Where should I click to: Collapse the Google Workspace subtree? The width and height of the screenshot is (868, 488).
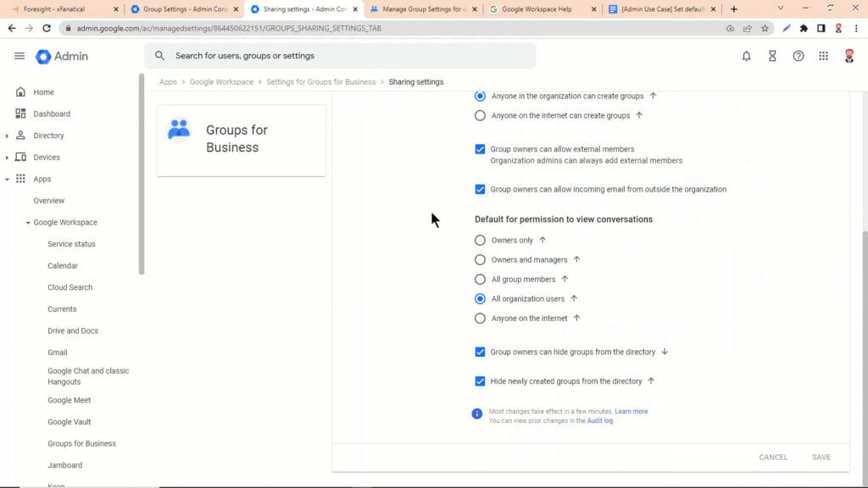click(28, 223)
